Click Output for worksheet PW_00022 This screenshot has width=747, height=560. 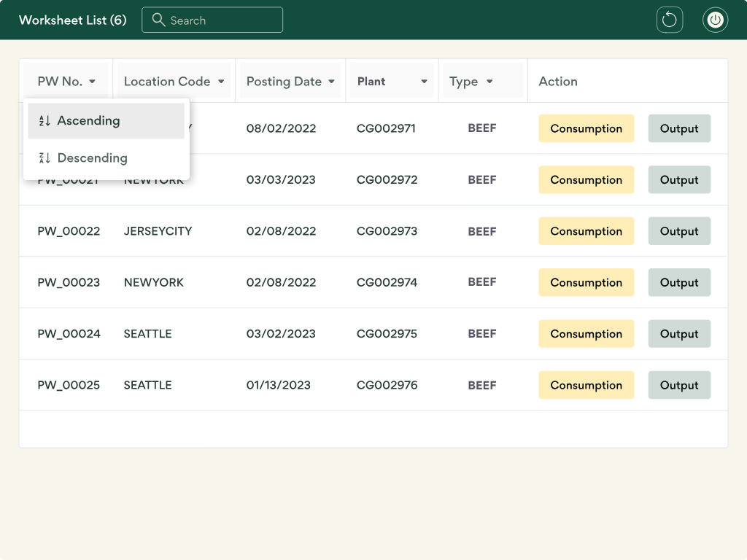[678, 231]
